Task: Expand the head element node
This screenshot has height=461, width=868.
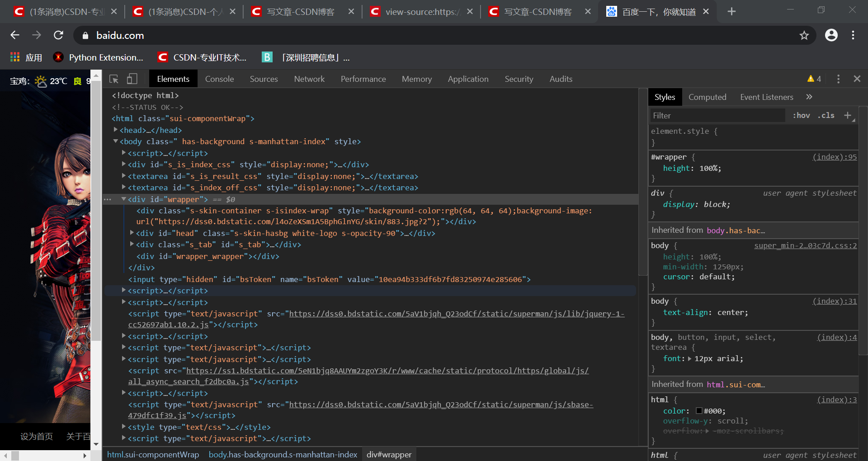Action: point(116,130)
